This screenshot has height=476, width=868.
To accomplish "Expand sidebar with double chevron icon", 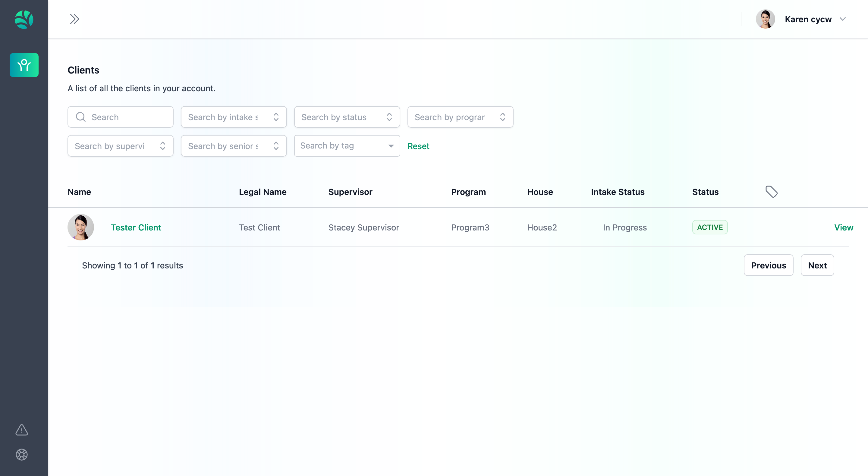I will 74,19.
